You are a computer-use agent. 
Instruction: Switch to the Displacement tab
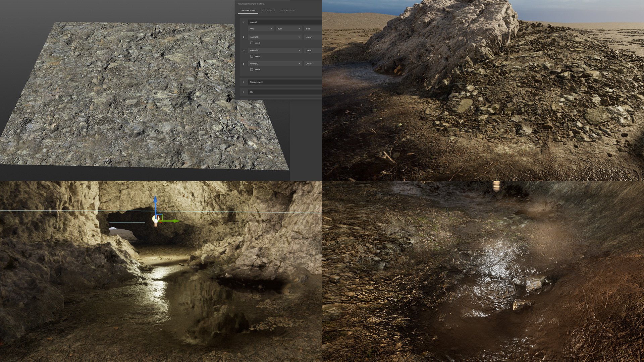pyautogui.click(x=288, y=11)
